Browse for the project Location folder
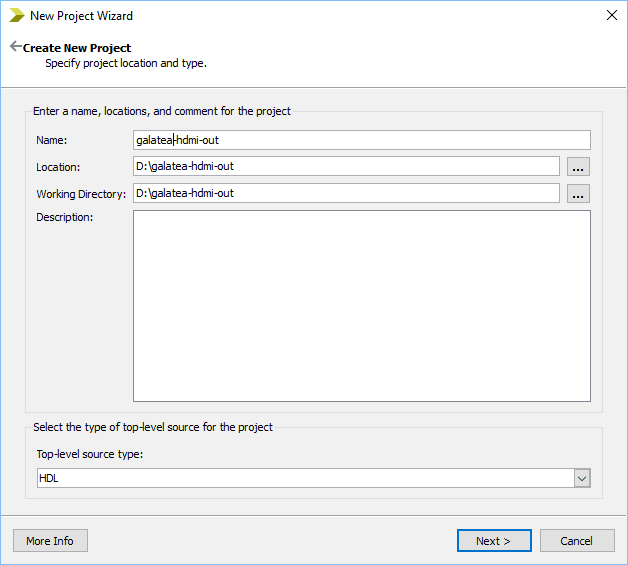This screenshot has height=565, width=628. point(578,167)
